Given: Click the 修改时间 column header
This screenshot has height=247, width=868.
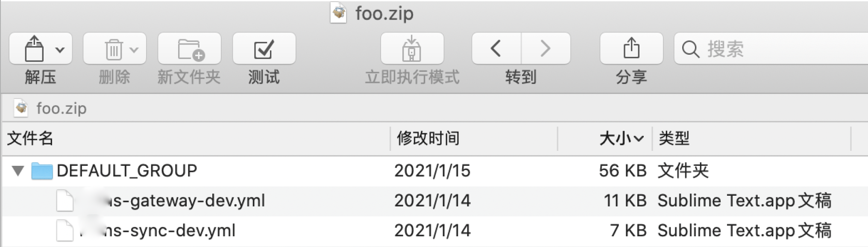Looking at the screenshot, I should coord(428,139).
